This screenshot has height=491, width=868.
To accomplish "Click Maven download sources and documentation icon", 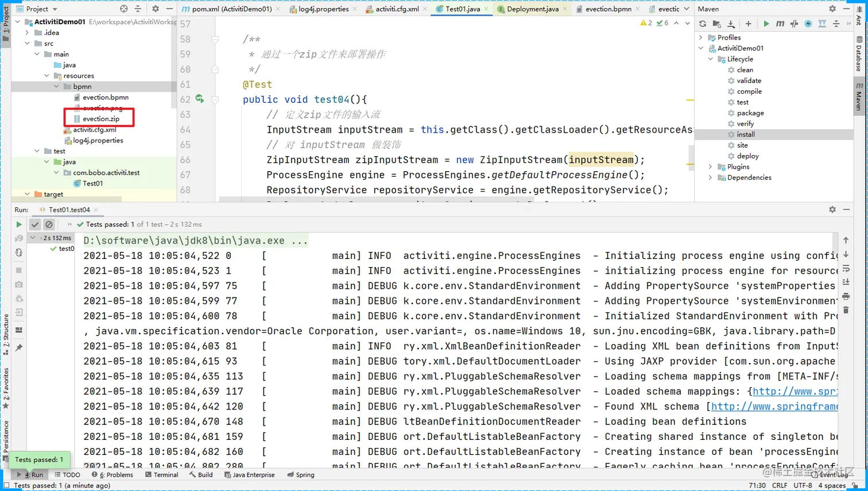I will (x=731, y=24).
